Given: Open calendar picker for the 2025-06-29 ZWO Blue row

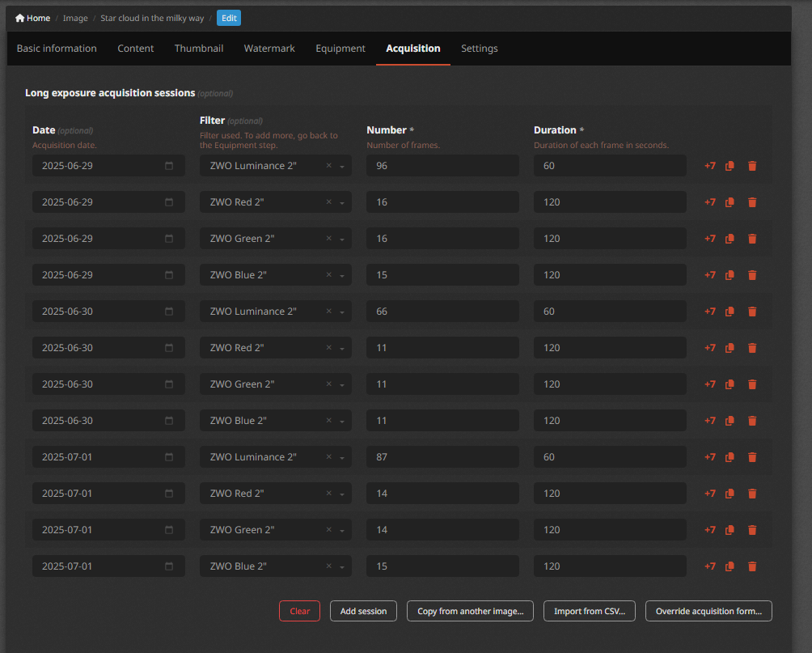Looking at the screenshot, I should point(169,274).
